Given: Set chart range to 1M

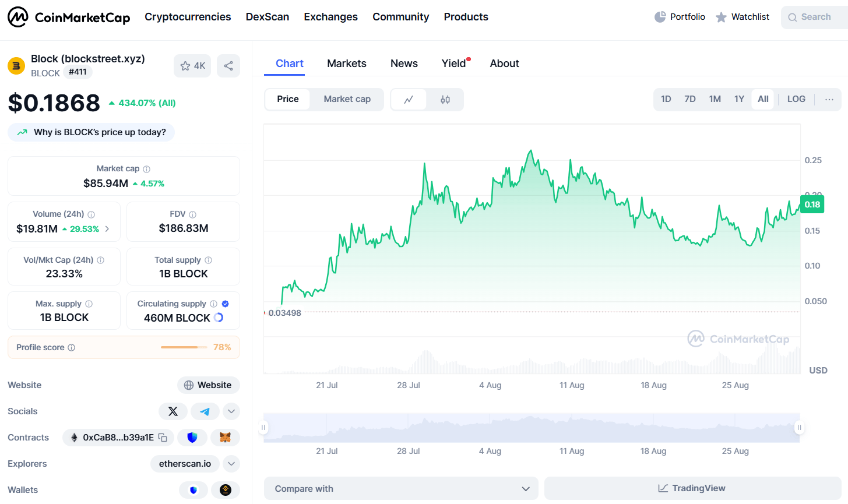Looking at the screenshot, I should click(715, 100).
